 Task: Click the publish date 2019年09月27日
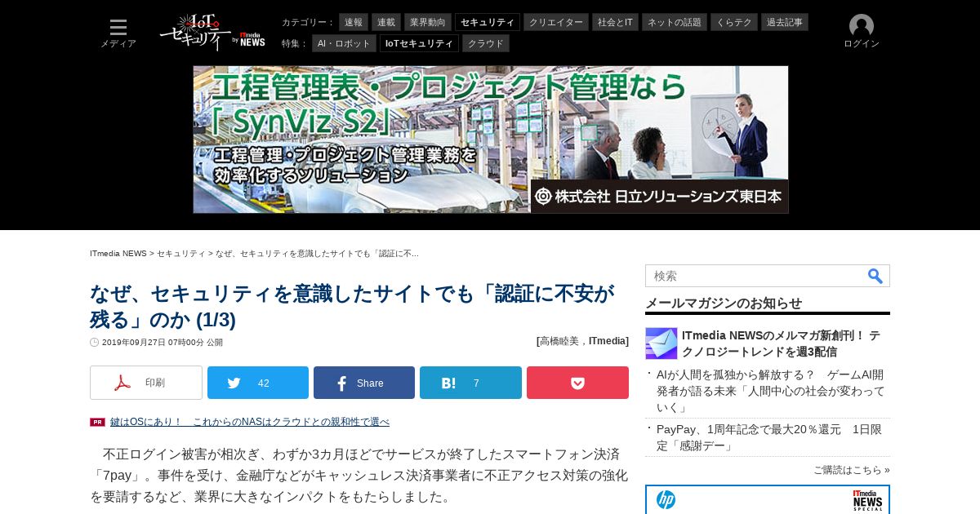(x=163, y=343)
